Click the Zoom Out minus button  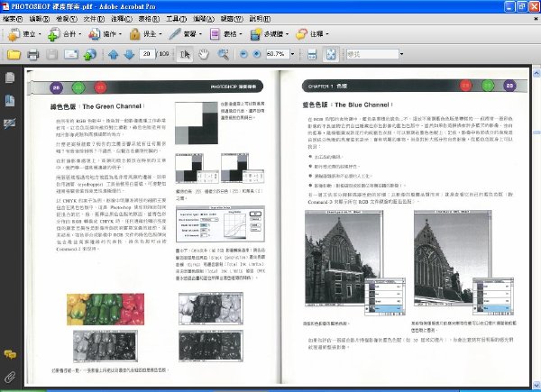coord(243,54)
